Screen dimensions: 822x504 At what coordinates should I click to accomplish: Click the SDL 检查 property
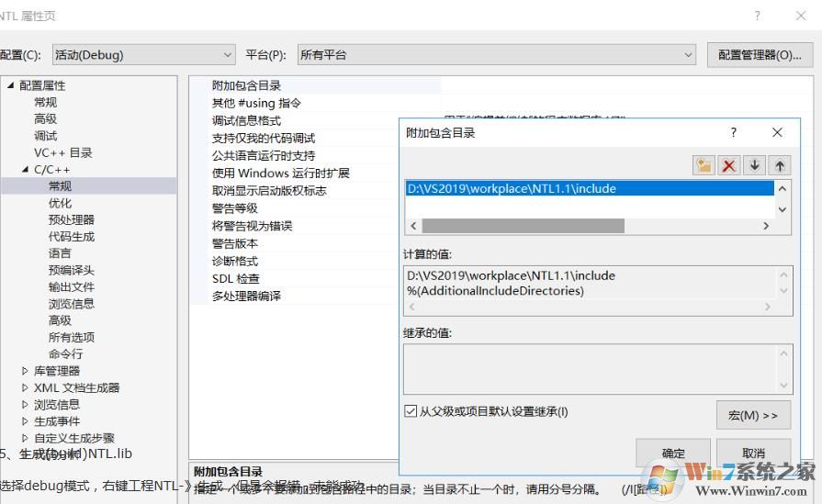(x=236, y=278)
